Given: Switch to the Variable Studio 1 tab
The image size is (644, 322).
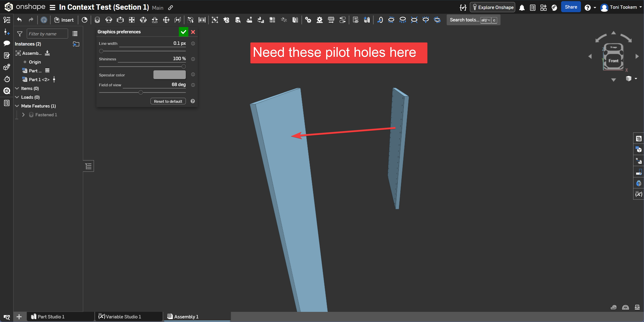Looking at the screenshot, I should click(123, 317).
